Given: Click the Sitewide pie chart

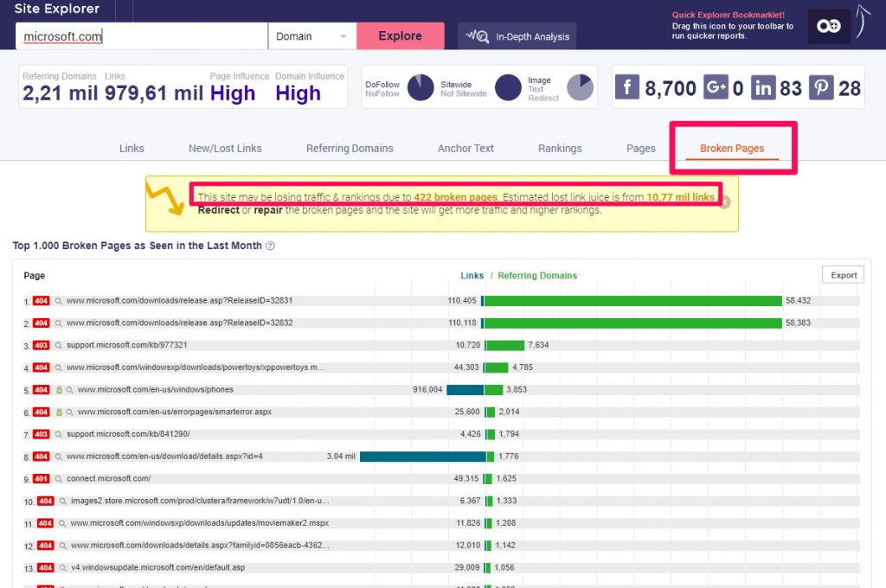Looking at the screenshot, I should (508, 87).
